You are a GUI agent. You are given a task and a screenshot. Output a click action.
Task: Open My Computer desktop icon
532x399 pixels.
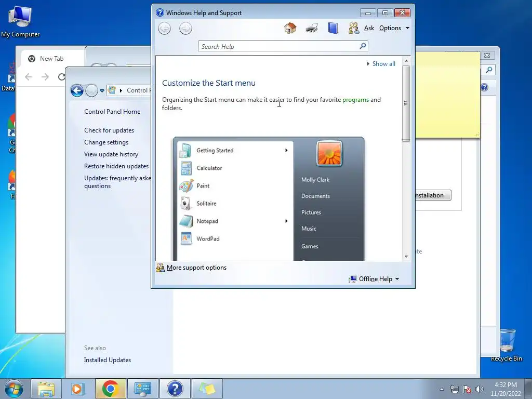click(x=20, y=21)
